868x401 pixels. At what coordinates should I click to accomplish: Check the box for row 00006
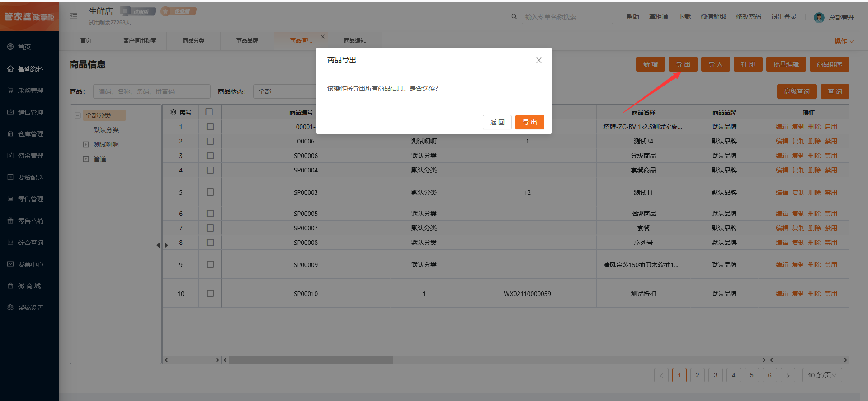[210, 141]
